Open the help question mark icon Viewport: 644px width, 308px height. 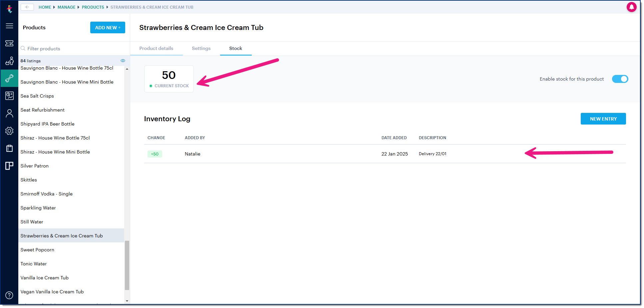9,295
